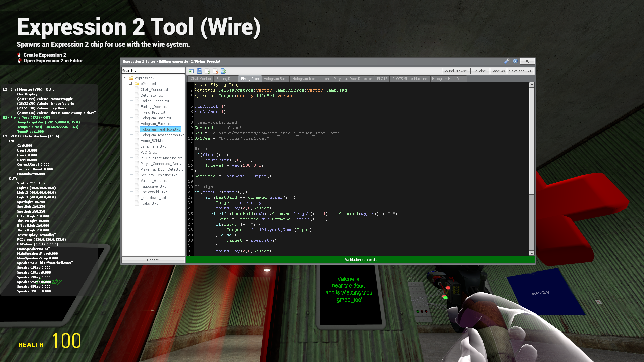Viewport: 644px width, 362px height.
Task: Open the Hologram Icosahedron tab
Action: point(310,79)
